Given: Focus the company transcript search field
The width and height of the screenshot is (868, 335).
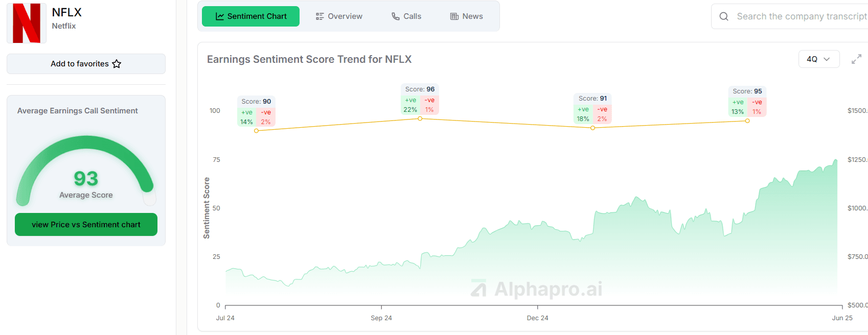Looking at the screenshot, I should pyautogui.click(x=790, y=16).
